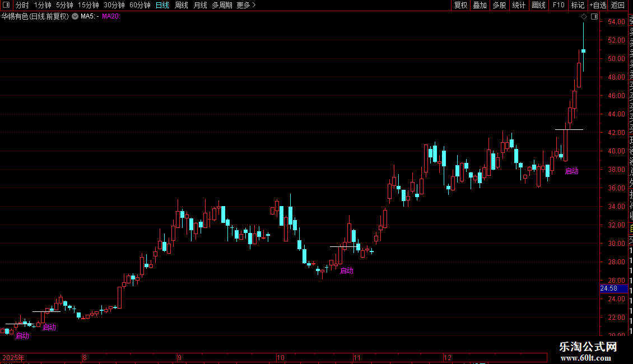Open the indicator dropdown next to 华锡有色 title
This screenshot has width=633, height=364.
click(x=75, y=17)
